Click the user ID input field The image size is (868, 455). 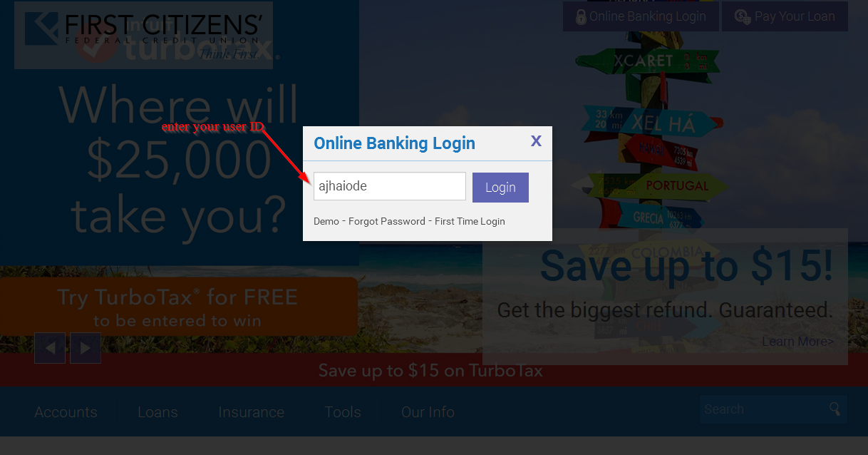pos(390,186)
